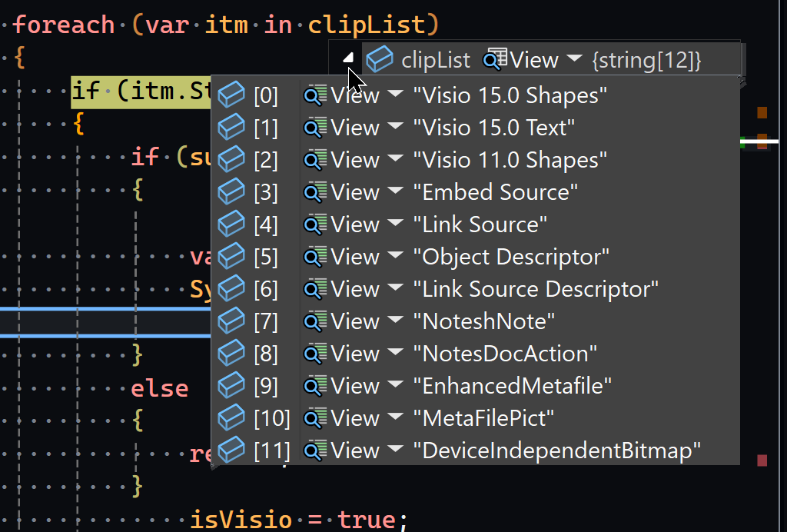Open View dropdown arrow next to clipList
Viewport: 787px width, 532px height.
(x=574, y=58)
